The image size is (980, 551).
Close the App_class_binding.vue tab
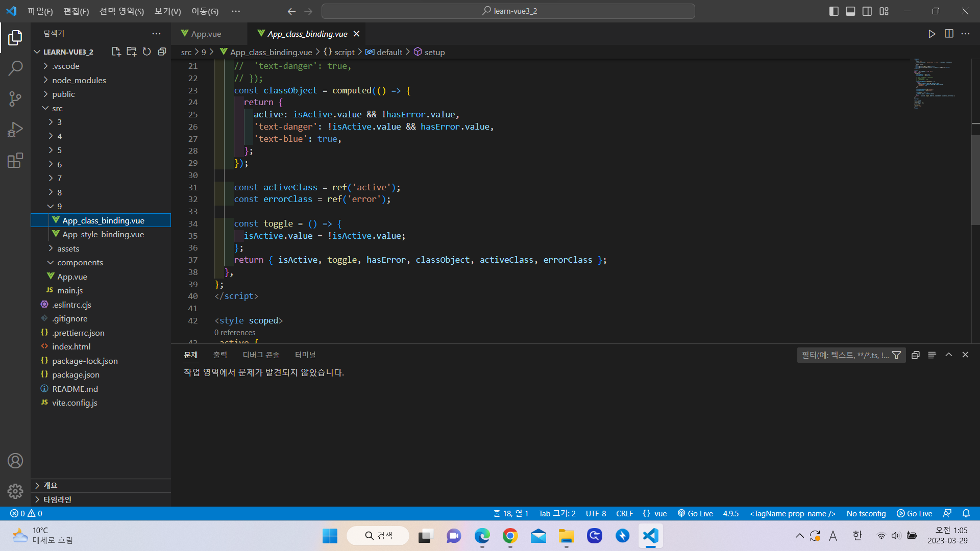356,34
